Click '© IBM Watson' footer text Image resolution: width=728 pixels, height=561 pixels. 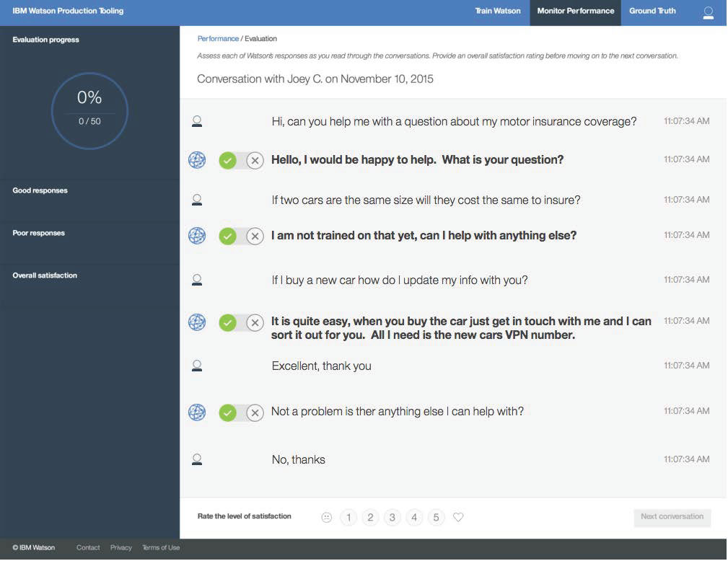click(33, 547)
